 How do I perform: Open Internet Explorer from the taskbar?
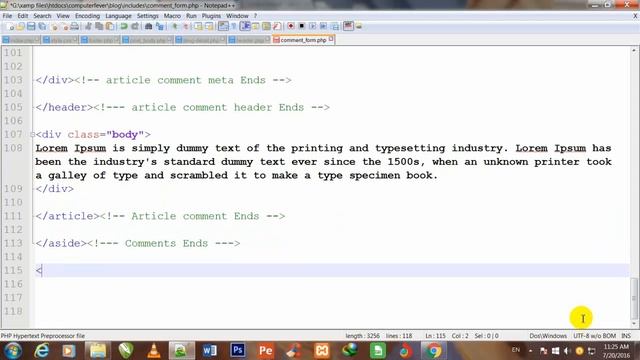tap(42, 351)
